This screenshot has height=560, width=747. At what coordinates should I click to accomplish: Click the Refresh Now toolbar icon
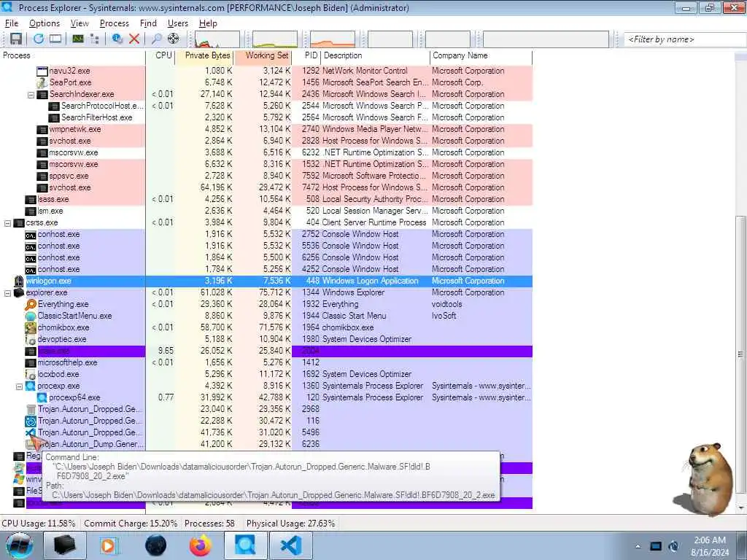(x=39, y=39)
